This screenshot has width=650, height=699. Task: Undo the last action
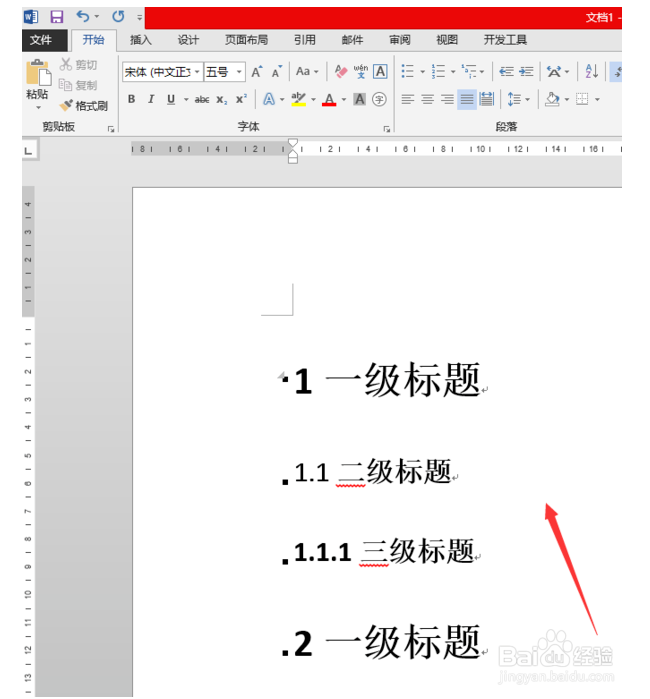click(x=83, y=16)
